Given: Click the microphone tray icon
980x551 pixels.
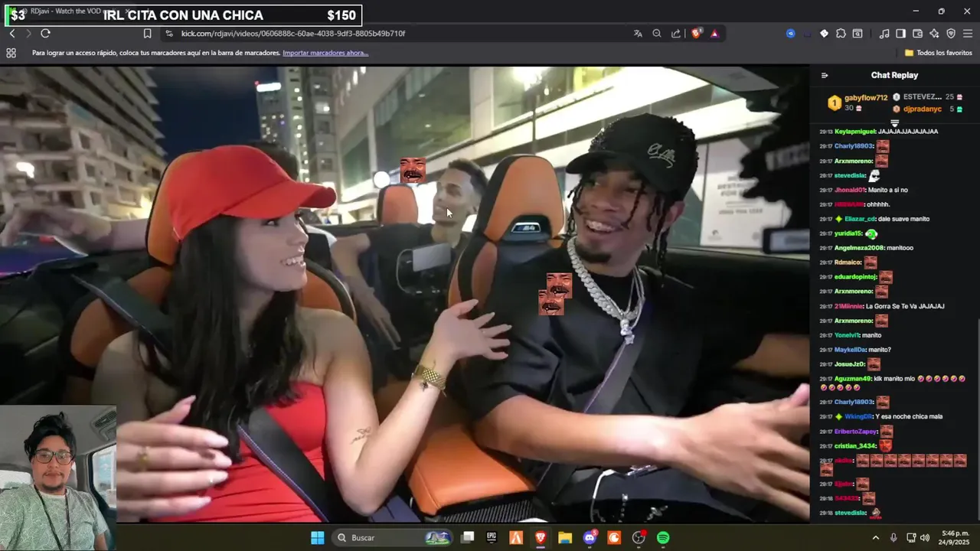Looking at the screenshot, I should pos(893,538).
